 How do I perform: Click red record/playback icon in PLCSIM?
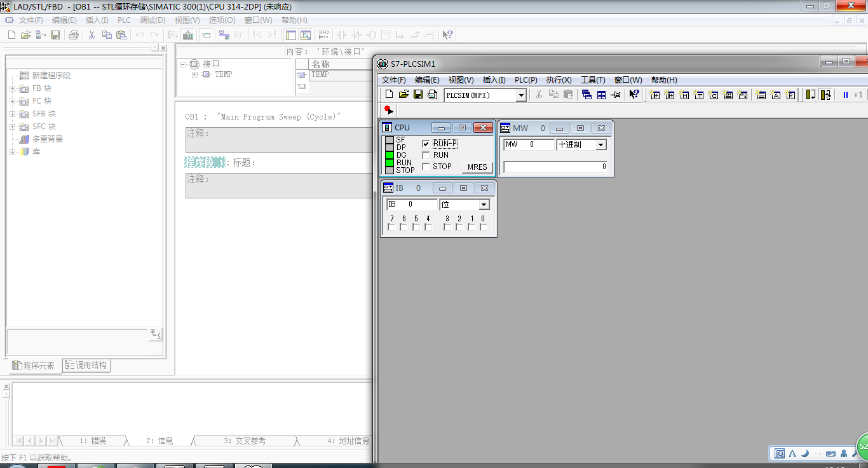point(389,110)
